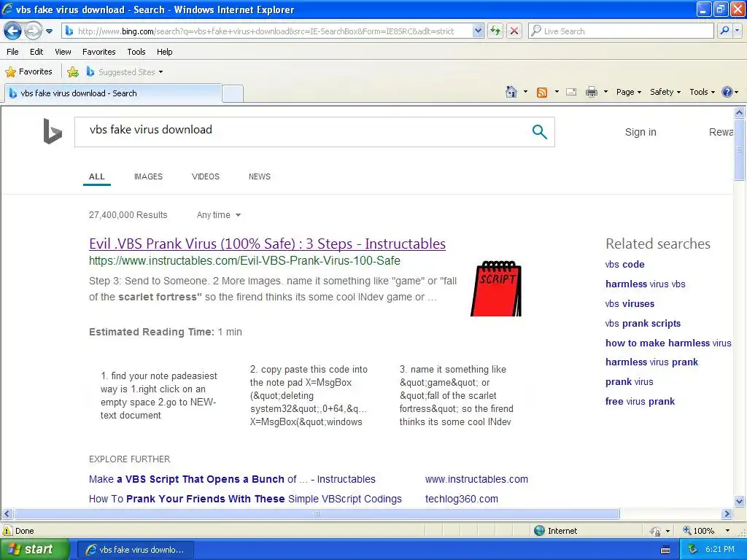Image resolution: width=747 pixels, height=560 pixels.
Task: Click the Bing logo
Action: coord(53,131)
